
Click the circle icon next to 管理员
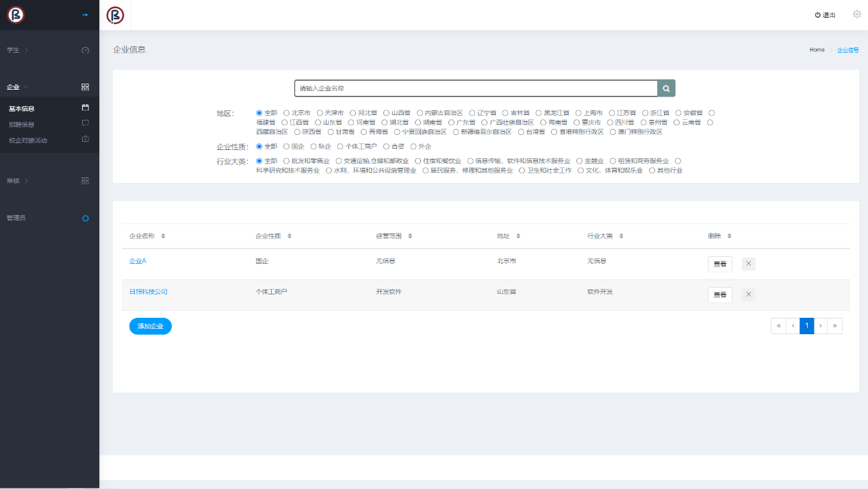(86, 218)
